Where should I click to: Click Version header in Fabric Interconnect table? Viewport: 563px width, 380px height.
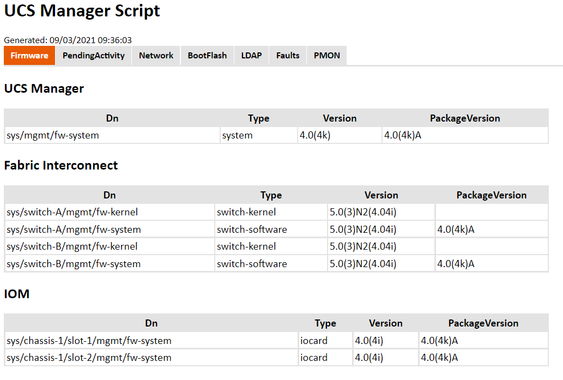[381, 195]
